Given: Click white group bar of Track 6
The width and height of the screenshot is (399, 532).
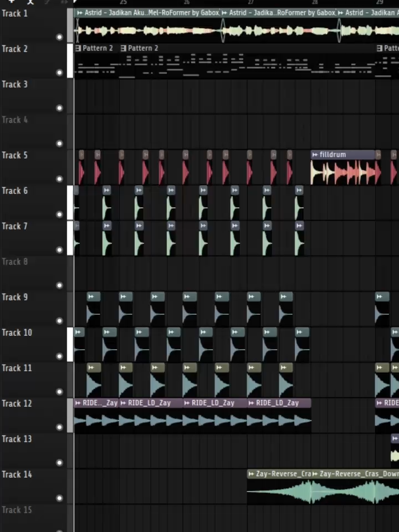Looking at the screenshot, I should point(70,203).
